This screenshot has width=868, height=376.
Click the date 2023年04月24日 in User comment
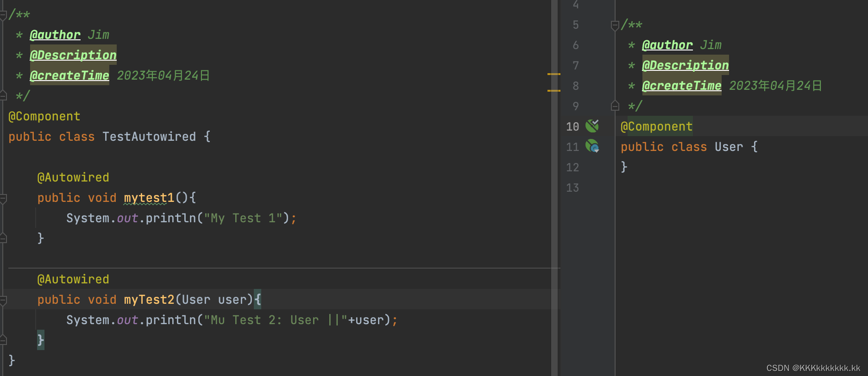(x=775, y=86)
